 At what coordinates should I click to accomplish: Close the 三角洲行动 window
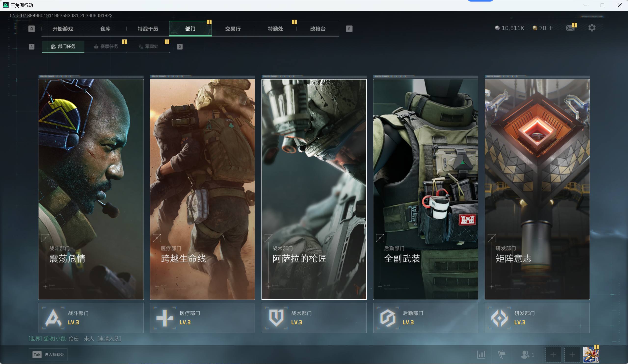coord(619,5)
